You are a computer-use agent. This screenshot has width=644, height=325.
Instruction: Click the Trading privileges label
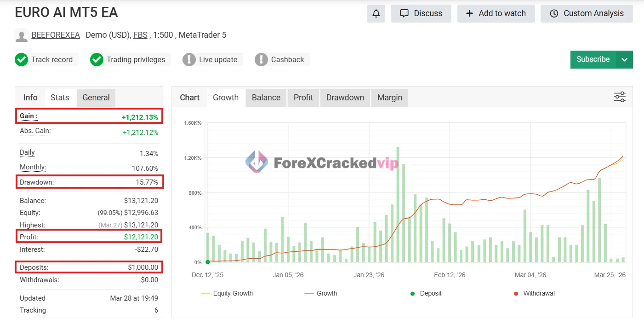point(136,59)
